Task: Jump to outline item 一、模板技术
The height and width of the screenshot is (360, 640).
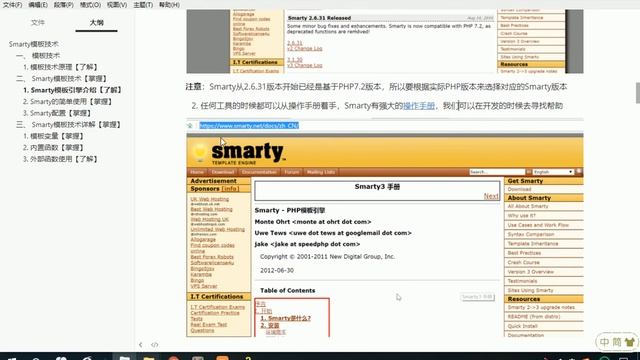Action: 38,56
